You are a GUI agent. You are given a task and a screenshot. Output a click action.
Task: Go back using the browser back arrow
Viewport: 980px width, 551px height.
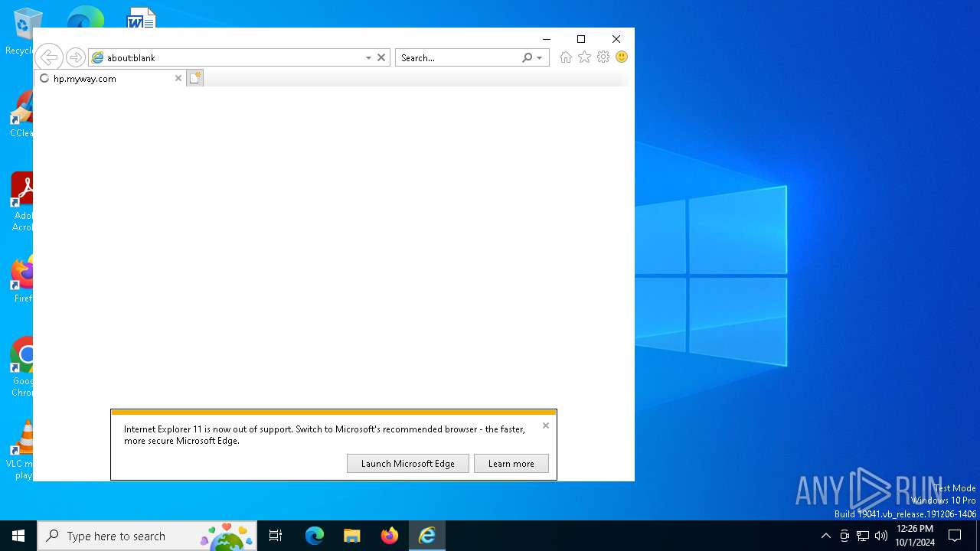48,57
